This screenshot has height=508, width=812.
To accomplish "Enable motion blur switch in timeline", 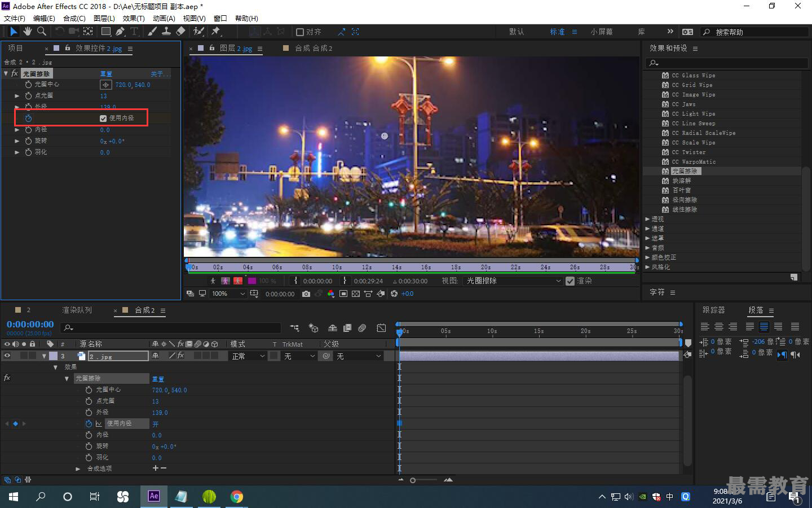I will point(362,328).
